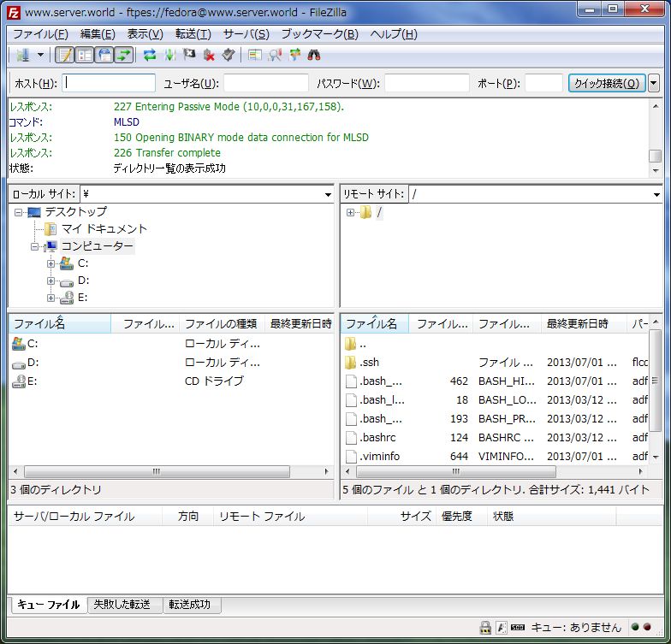Open the 転送(T) menu
Screen dimensions: 671x644
(193, 34)
